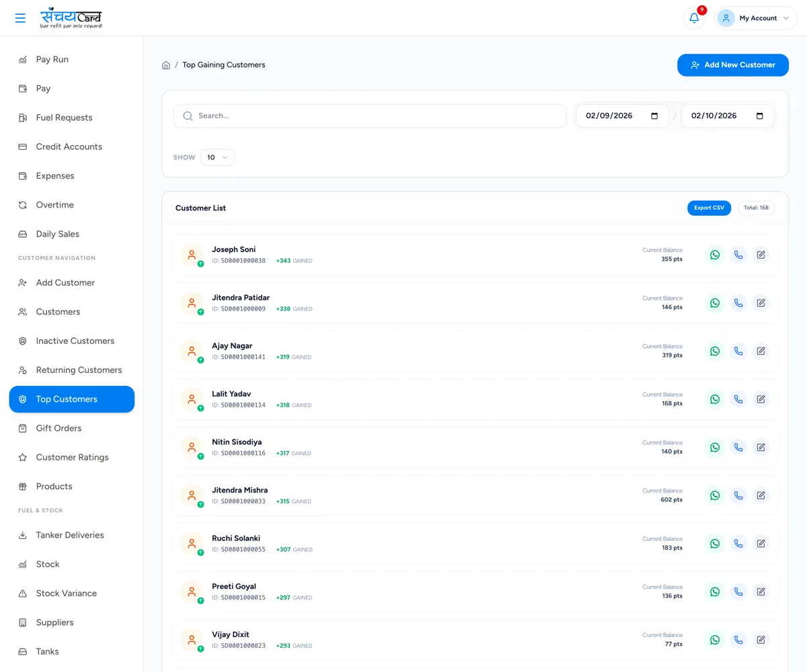807x672 pixels.
Task: Go to Gift Orders
Action: [x=72, y=428]
